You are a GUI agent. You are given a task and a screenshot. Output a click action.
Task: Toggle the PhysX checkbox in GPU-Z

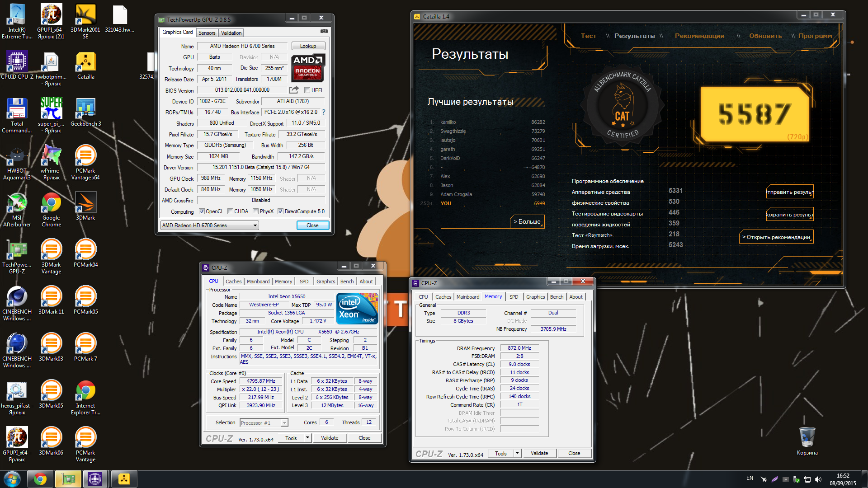point(256,211)
